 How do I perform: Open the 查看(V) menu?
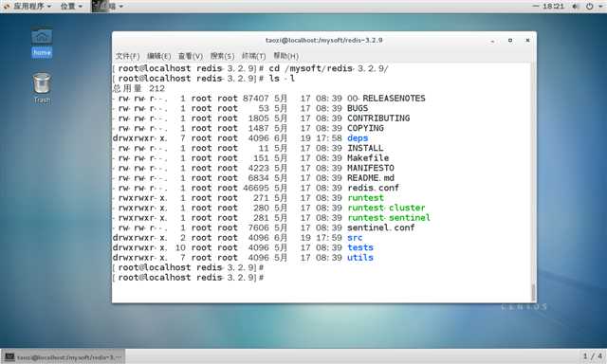point(190,56)
